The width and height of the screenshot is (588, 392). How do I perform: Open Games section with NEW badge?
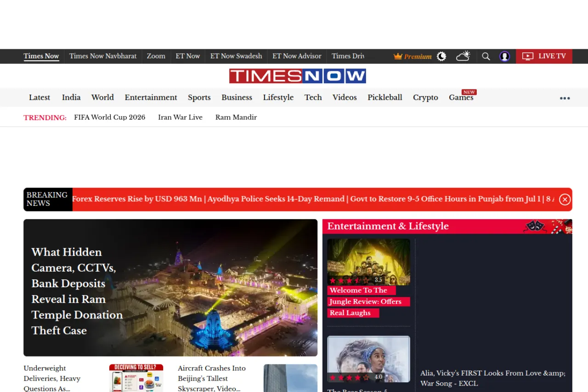click(x=461, y=97)
